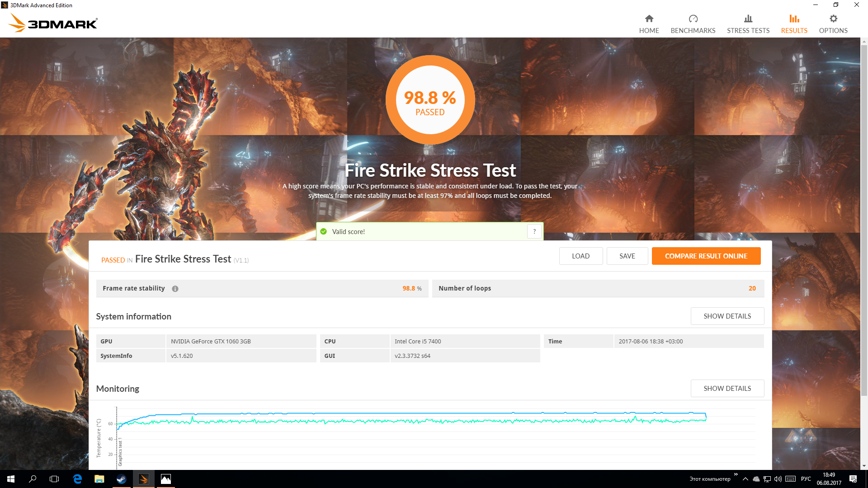This screenshot has height=488, width=868.
Task: Select the RESULTS tab
Action: 794,24
